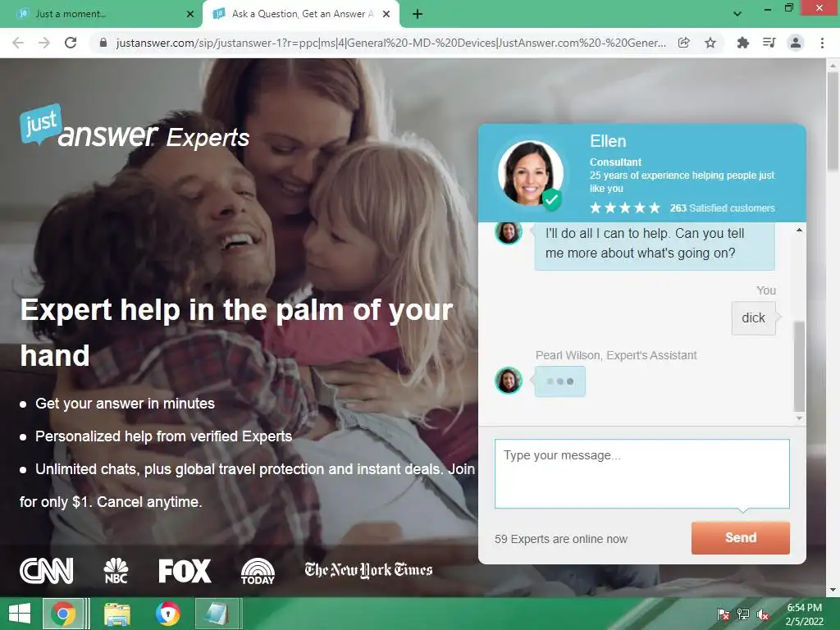Viewport: 840px width, 630px height.
Task: Open a new browser tab
Action: [418, 14]
